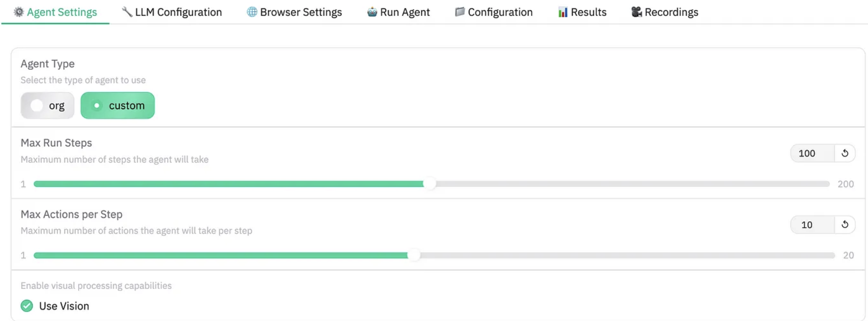Click the folder icon on Configuration tab

pos(459,12)
